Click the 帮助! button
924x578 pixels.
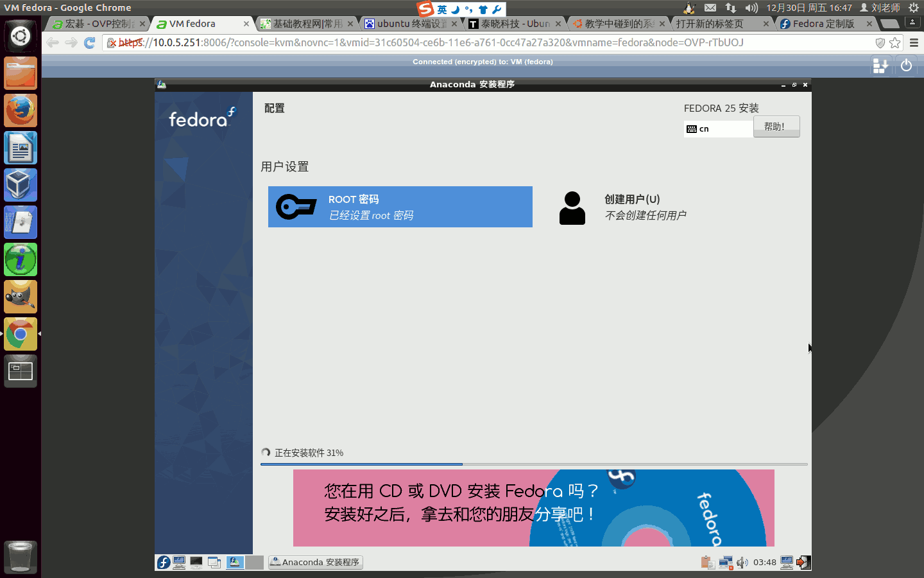[x=776, y=127]
